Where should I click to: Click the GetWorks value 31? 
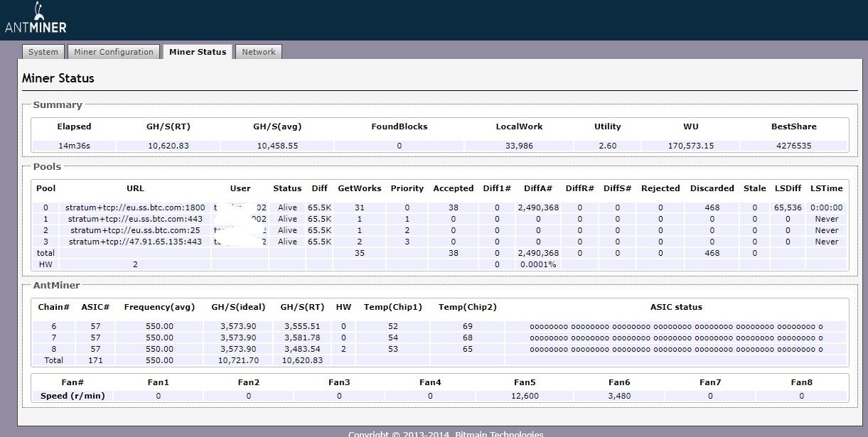pos(359,207)
